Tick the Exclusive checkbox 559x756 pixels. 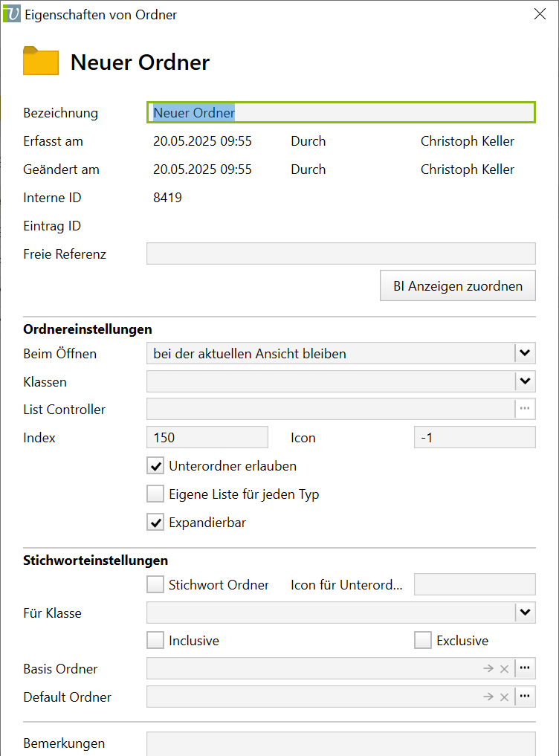[x=423, y=641]
